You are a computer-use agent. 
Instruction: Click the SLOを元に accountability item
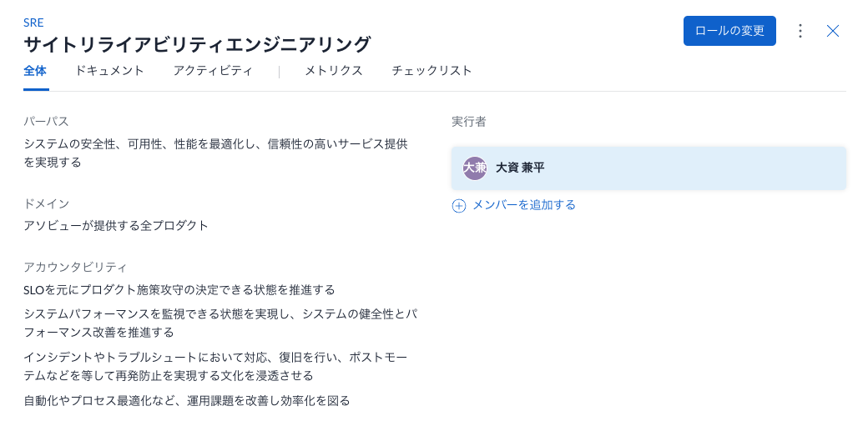(x=179, y=290)
